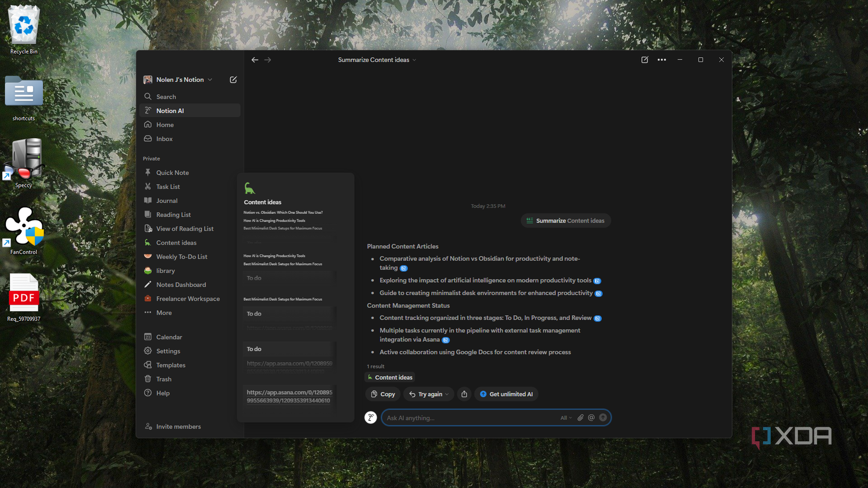
Task: Start a new AI chat from top bar
Action: [645, 60]
